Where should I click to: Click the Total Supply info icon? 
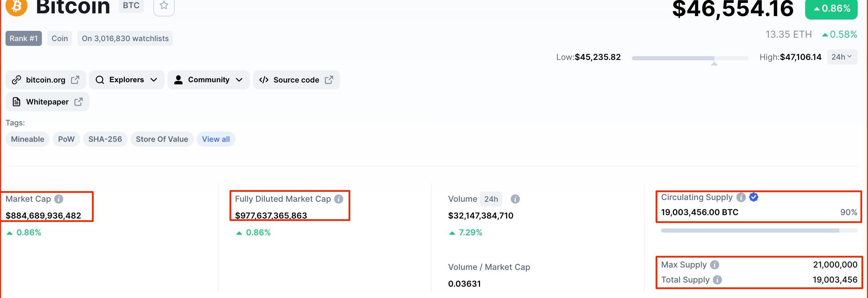717,280
